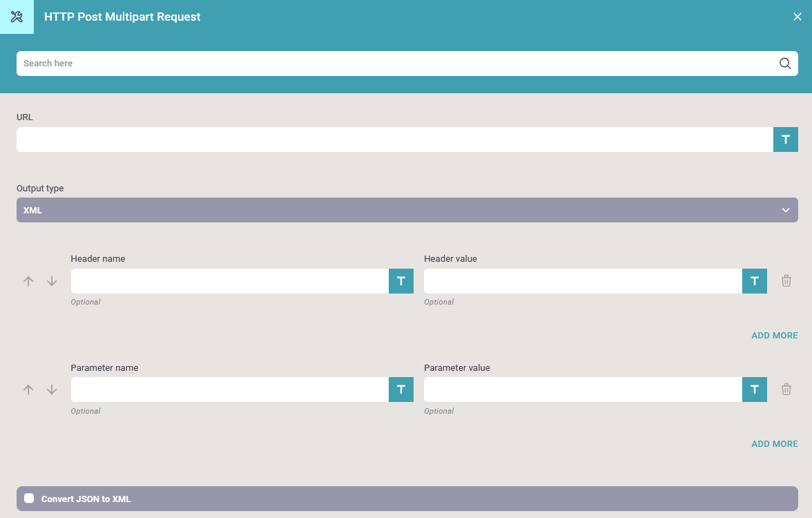Screen dimensions: 812x518
Task: Click the Header name text field
Action: tap(229, 281)
